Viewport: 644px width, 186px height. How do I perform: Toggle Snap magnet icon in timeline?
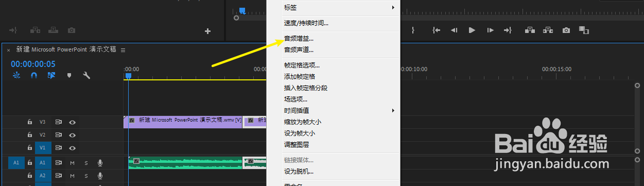pyautogui.click(x=34, y=75)
